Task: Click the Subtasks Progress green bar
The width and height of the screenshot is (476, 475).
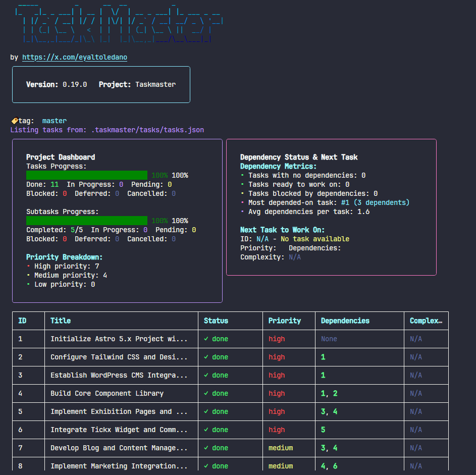Action: (87, 221)
